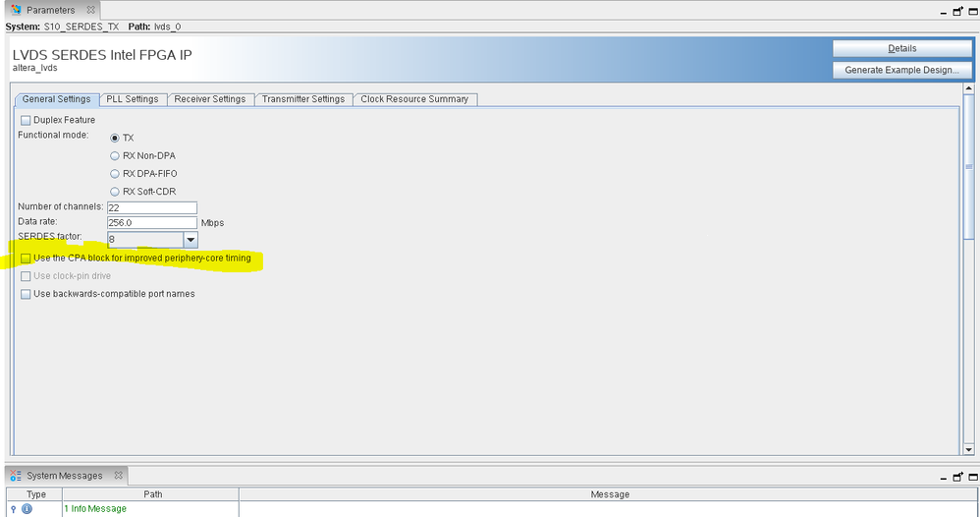Close the System Messages tab with its X icon

click(118, 476)
